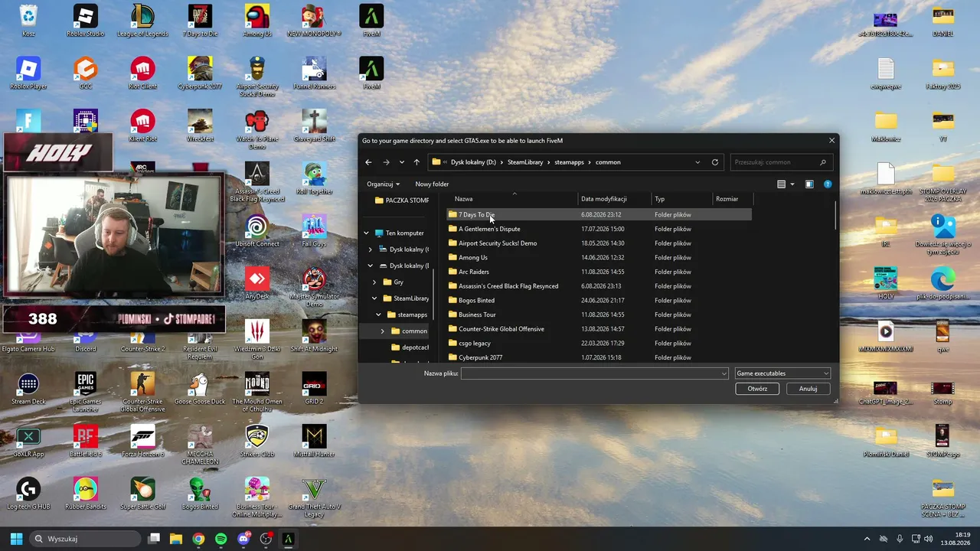Open the Stream Deck desktop icon
This screenshot has width=980, height=551.
[x=28, y=388]
